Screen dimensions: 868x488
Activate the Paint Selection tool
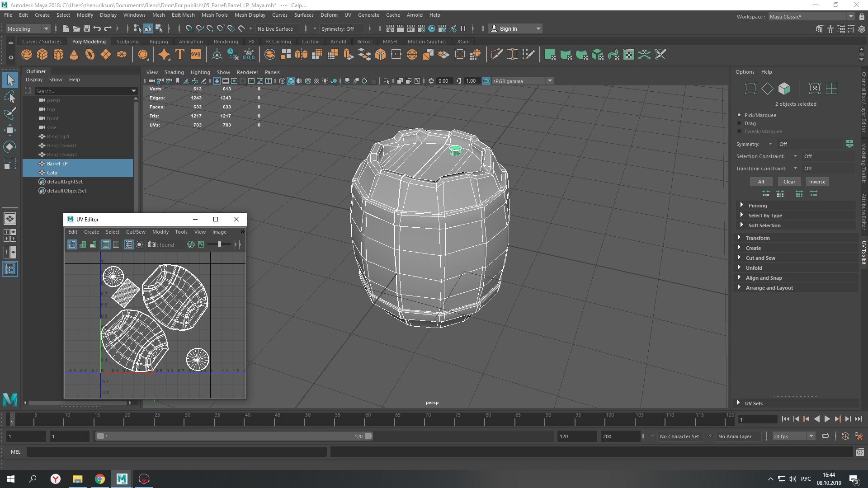pos(10,113)
